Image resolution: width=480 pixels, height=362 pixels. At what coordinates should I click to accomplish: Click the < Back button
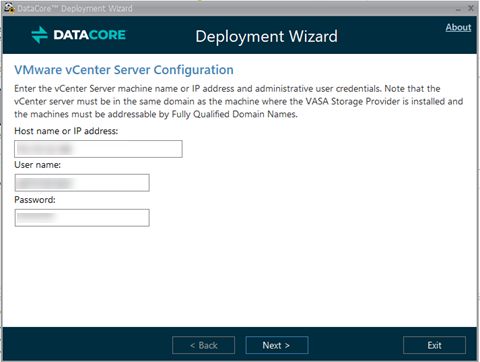click(x=203, y=345)
